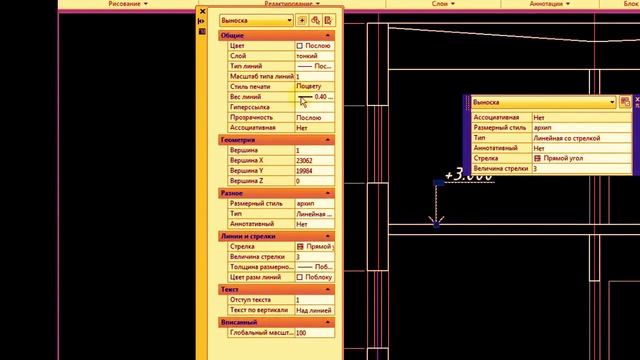Edit Величина стрелки value in Properties palette
The width and height of the screenshot is (640, 360).
[x=314, y=257]
